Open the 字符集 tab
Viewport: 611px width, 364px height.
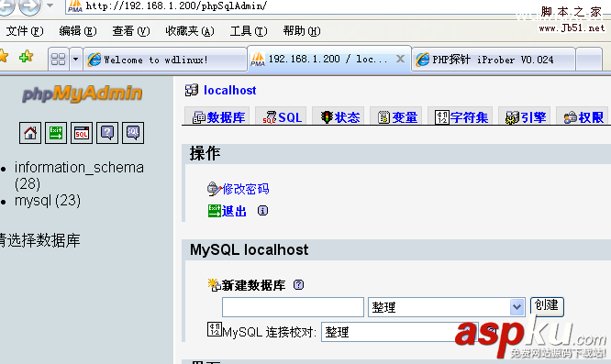[461, 116]
